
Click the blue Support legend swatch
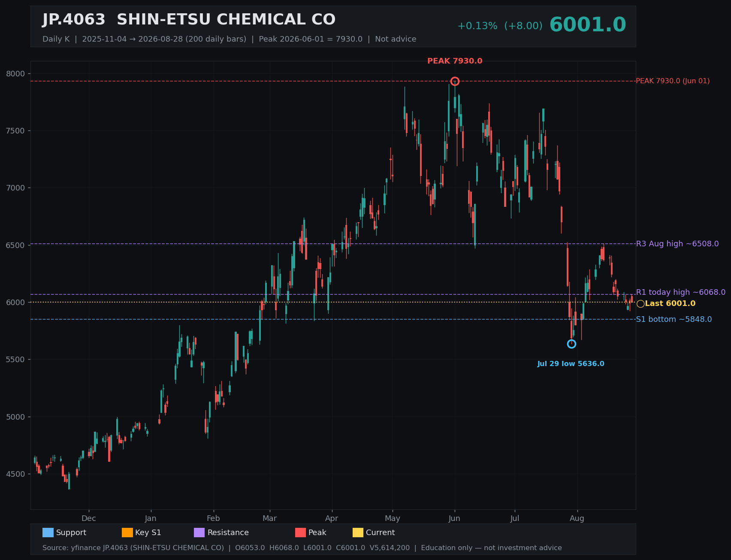(x=48, y=533)
